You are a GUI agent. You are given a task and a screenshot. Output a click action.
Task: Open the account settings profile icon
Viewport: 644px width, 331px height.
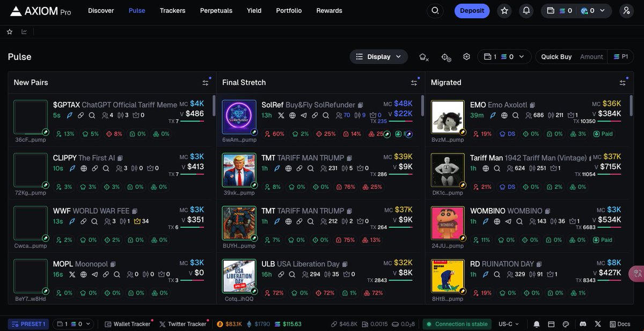click(626, 11)
